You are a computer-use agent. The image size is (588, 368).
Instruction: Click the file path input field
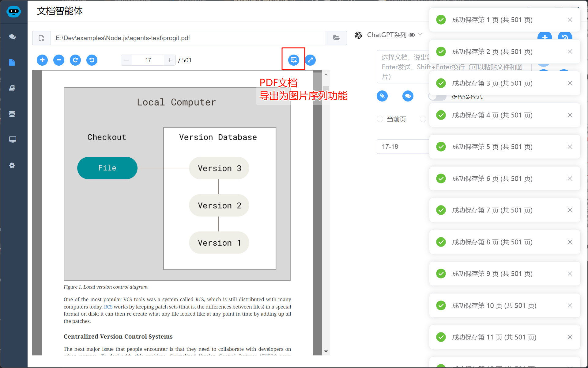pos(188,38)
